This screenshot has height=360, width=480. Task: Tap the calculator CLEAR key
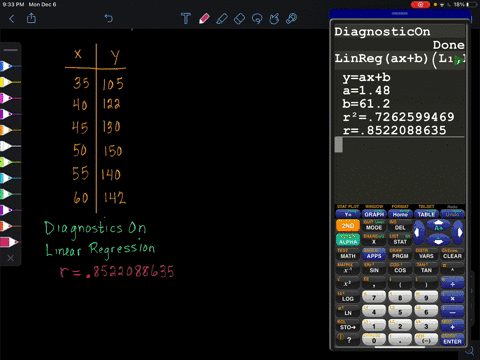[x=452, y=255]
